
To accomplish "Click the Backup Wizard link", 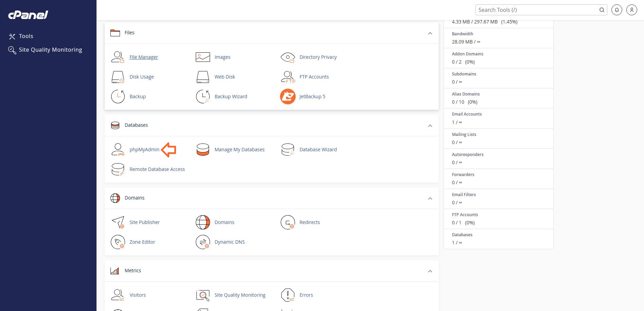I will [x=231, y=97].
